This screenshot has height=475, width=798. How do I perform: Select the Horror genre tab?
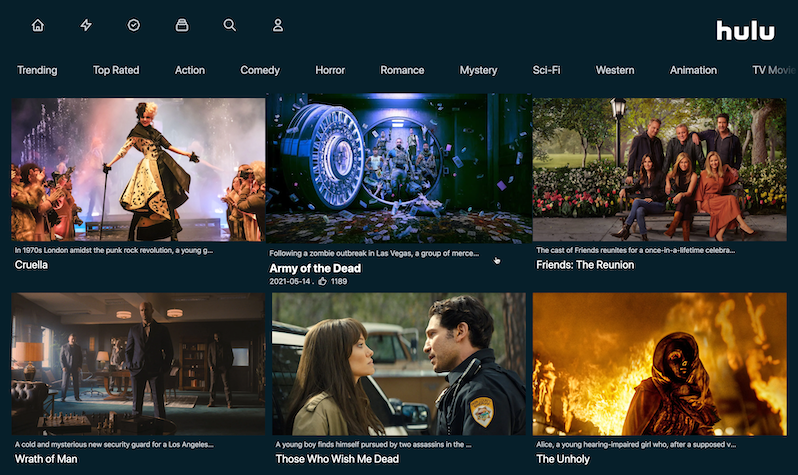click(x=330, y=70)
